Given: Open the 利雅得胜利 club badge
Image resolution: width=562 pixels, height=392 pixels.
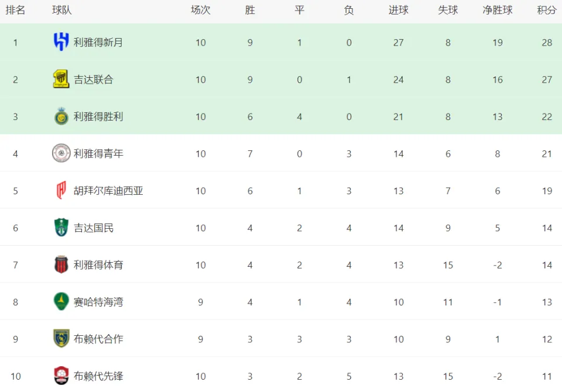Looking at the screenshot, I should [x=61, y=116].
